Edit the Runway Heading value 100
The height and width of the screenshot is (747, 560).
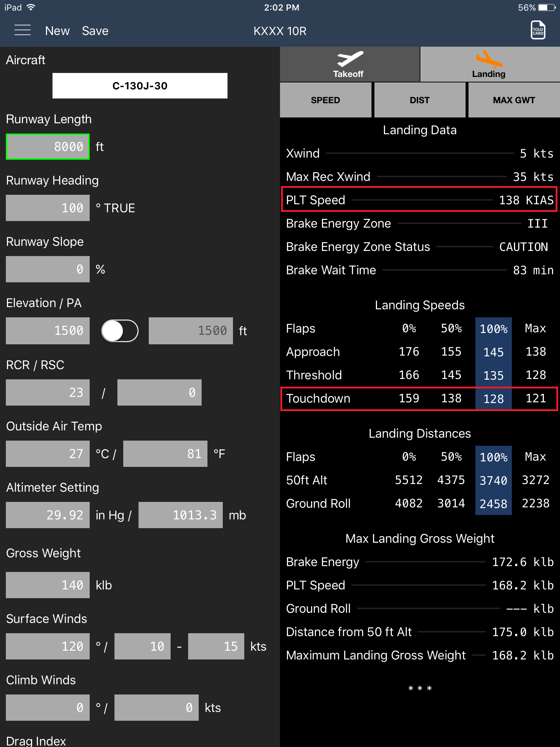(x=48, y=208)
